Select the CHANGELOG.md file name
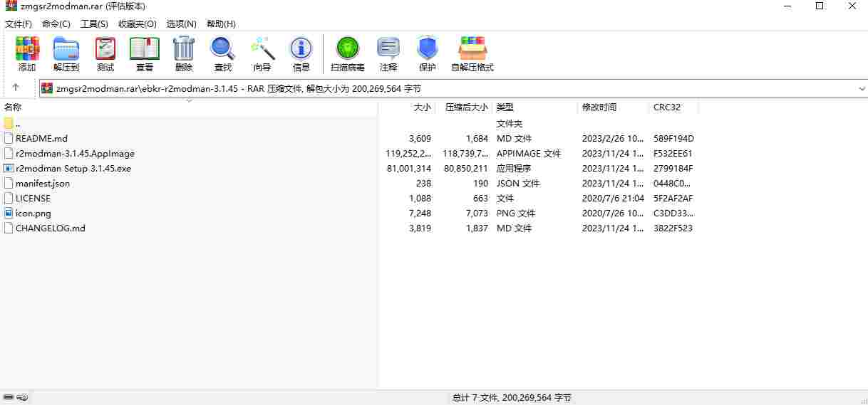 pyautogui.click(x=51, y=228)
